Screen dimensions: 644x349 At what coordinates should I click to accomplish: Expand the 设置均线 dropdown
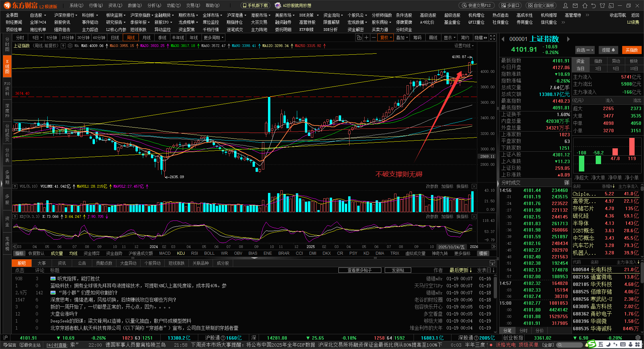[x=464, y=46]
